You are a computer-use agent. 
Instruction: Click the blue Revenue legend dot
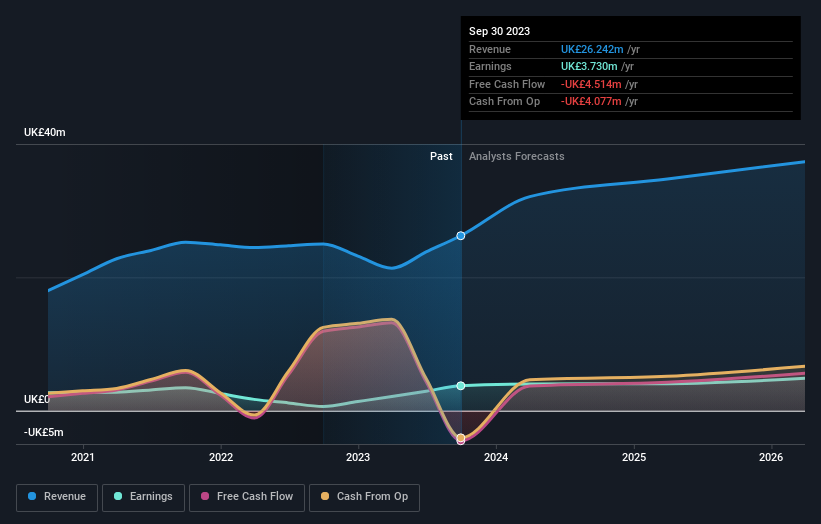32,496
